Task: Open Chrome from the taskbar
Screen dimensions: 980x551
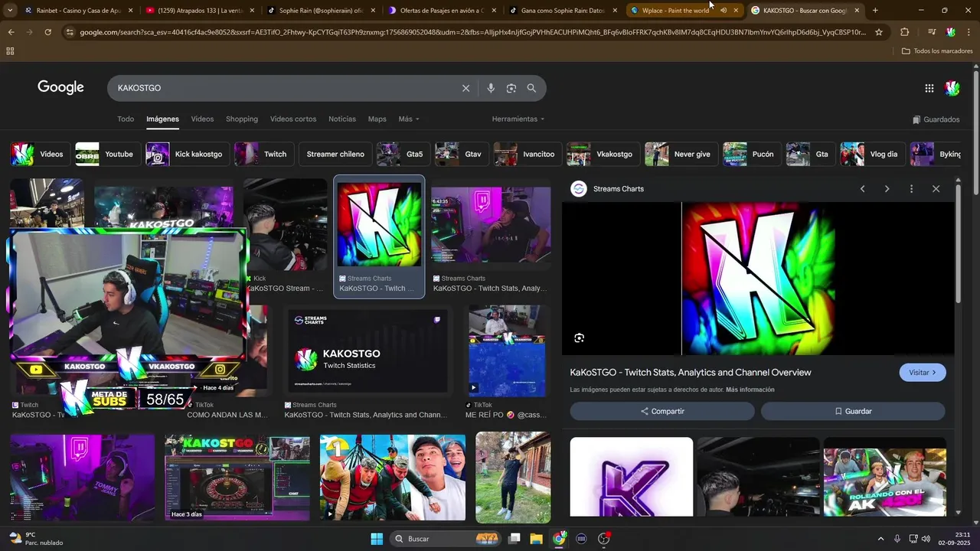Action: (559, 539)
